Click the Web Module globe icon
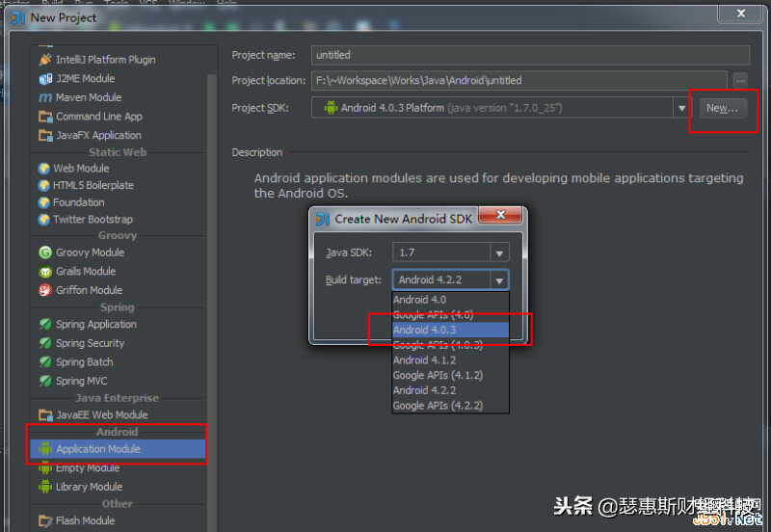The height and width of the screenshot is (532, 771). pos(44,169)
